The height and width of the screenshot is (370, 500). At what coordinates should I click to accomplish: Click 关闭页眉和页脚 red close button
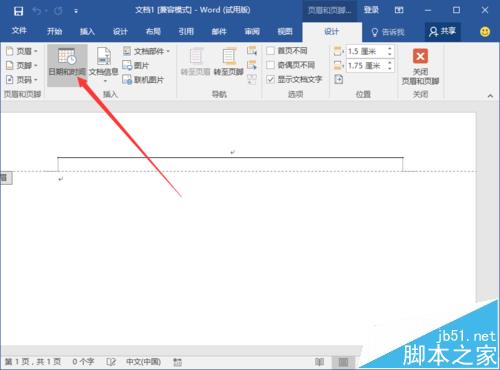420,67
